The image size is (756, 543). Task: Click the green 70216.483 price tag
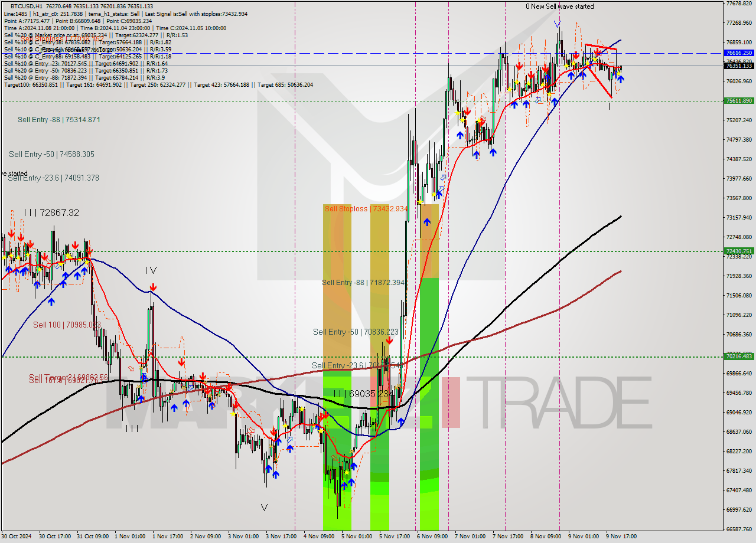pyautogui.click(x=739, y=356)
